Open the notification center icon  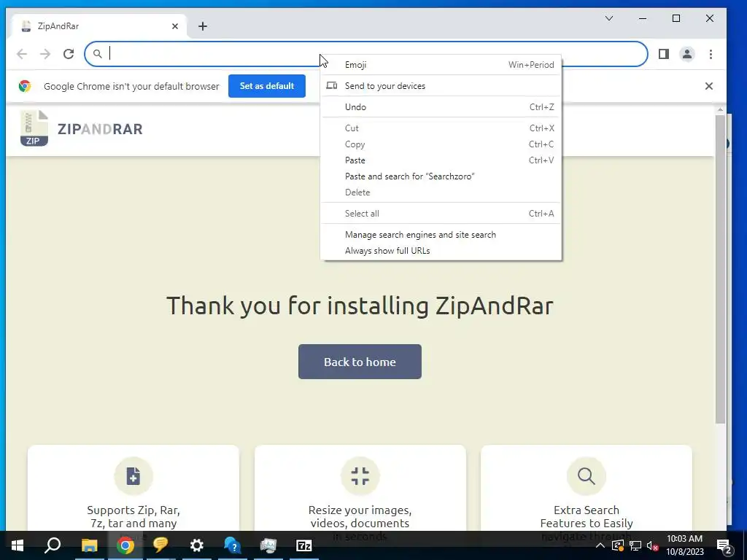point(724,546)
